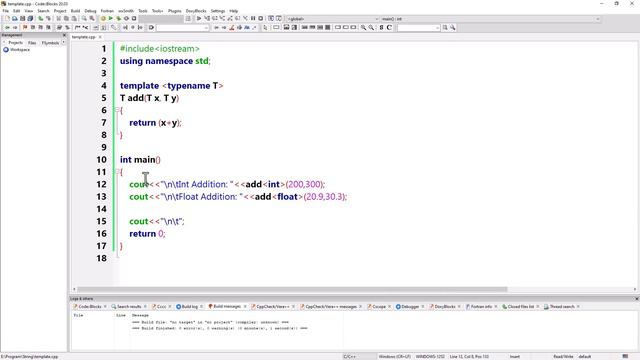Click the Stop debugger icon

coord(261,19)
